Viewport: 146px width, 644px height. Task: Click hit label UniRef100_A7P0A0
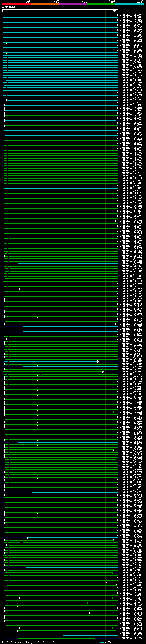[x=131, y=35]
